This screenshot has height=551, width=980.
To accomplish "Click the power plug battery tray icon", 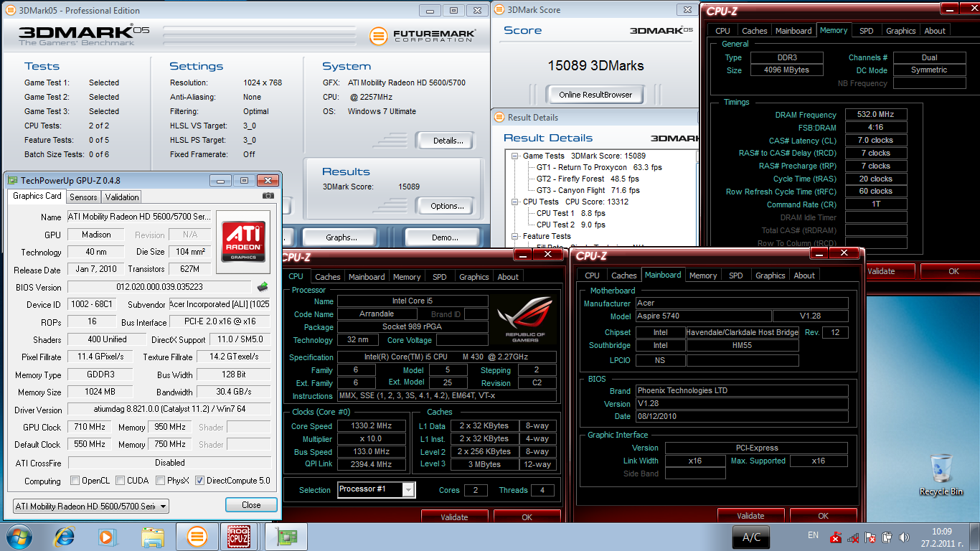I will (x=887, y=537).
